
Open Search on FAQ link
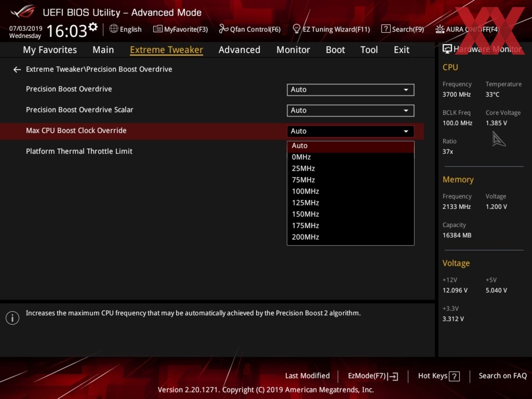[503, 376]
